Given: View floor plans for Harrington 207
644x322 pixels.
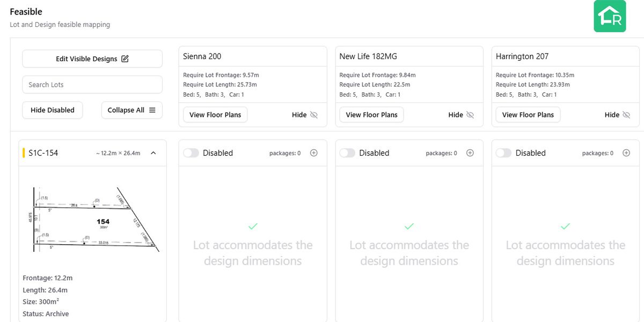Looking at the screenshot, I should click(528, 114).
